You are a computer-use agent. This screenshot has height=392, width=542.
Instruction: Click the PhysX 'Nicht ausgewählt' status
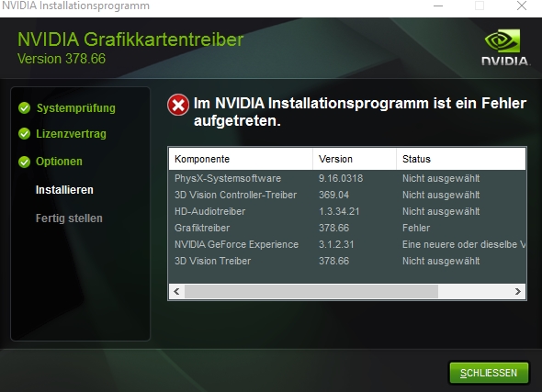(441, 178)
